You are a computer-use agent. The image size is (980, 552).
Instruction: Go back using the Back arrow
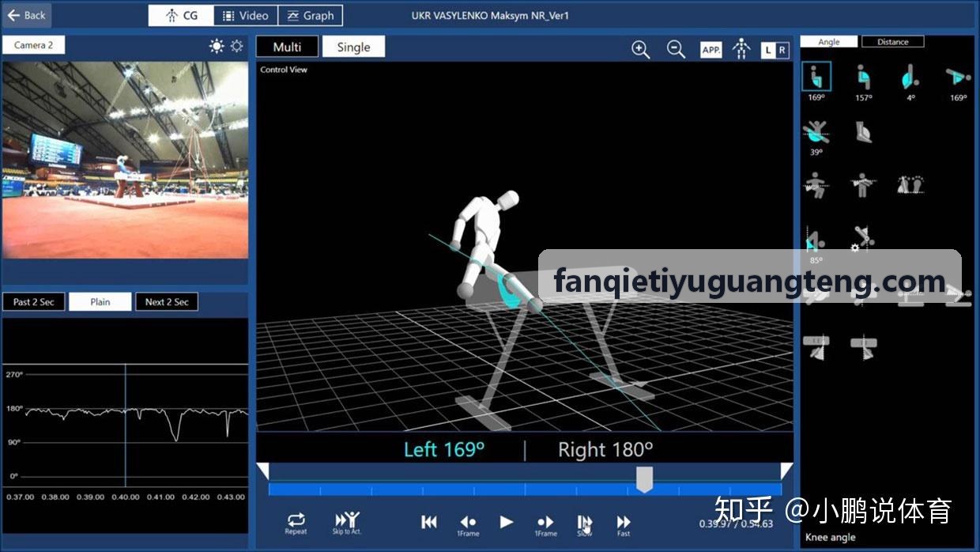pos(26,15)
